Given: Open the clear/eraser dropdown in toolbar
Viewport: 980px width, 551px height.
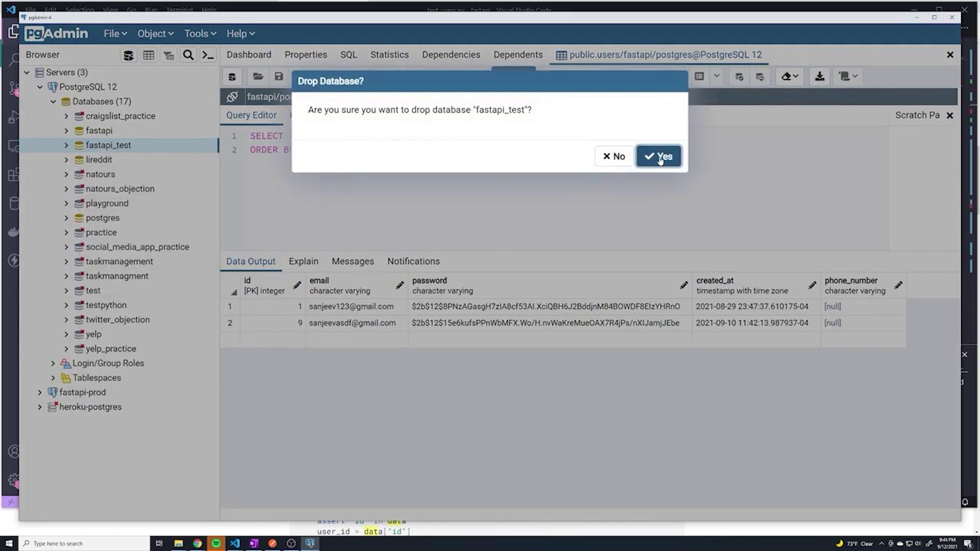Looking at the screenshot, I should (x=790, y=77).
